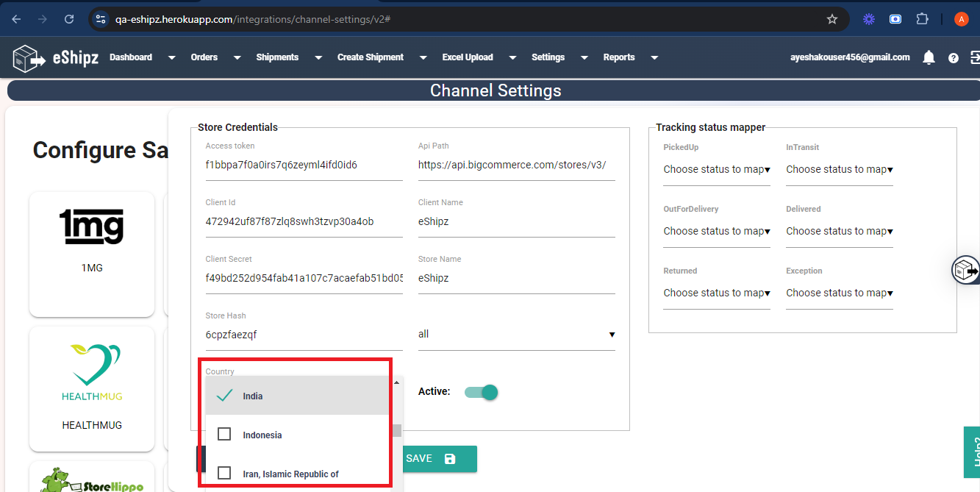Click the logout arrow icon
980x492 pixels.
tap(975, 57)
